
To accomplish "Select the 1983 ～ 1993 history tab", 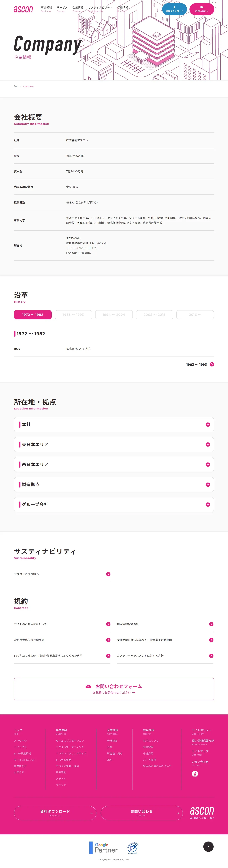I will [73, 315].
